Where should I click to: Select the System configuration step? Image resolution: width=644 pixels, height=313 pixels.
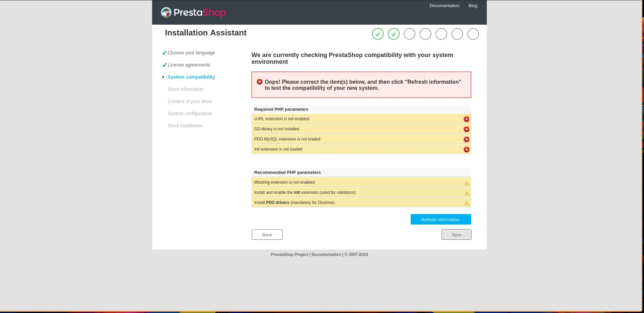pos(190,113)
